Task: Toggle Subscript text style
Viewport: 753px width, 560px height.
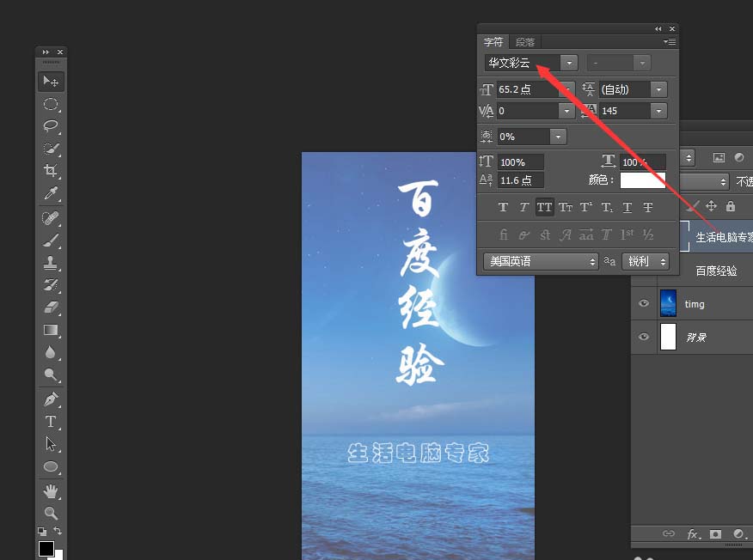Action: (607, 207)
